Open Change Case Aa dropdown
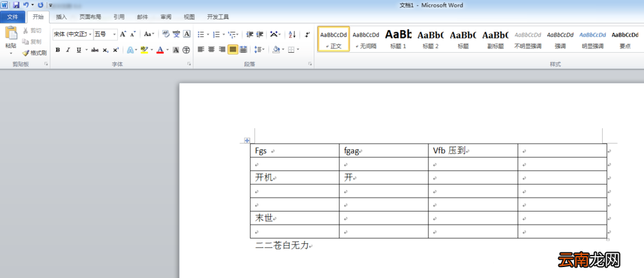The height and width of the screenshot is (278, 644). tap(149, 35)
